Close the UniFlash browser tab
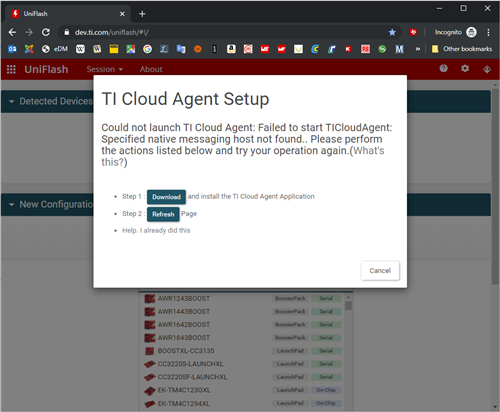Image resolution: width=500 pixels, height=412 pixels. (122, 14)
